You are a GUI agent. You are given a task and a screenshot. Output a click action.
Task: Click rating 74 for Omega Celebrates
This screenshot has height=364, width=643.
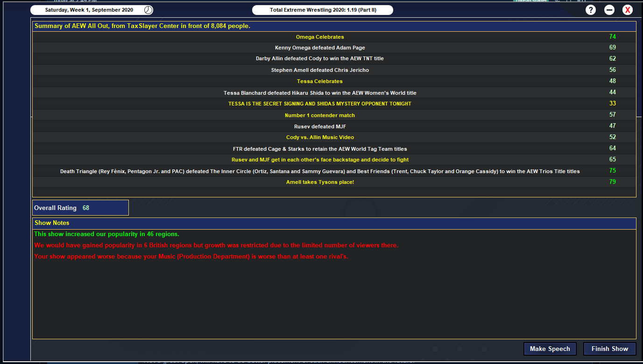[613, 36]
